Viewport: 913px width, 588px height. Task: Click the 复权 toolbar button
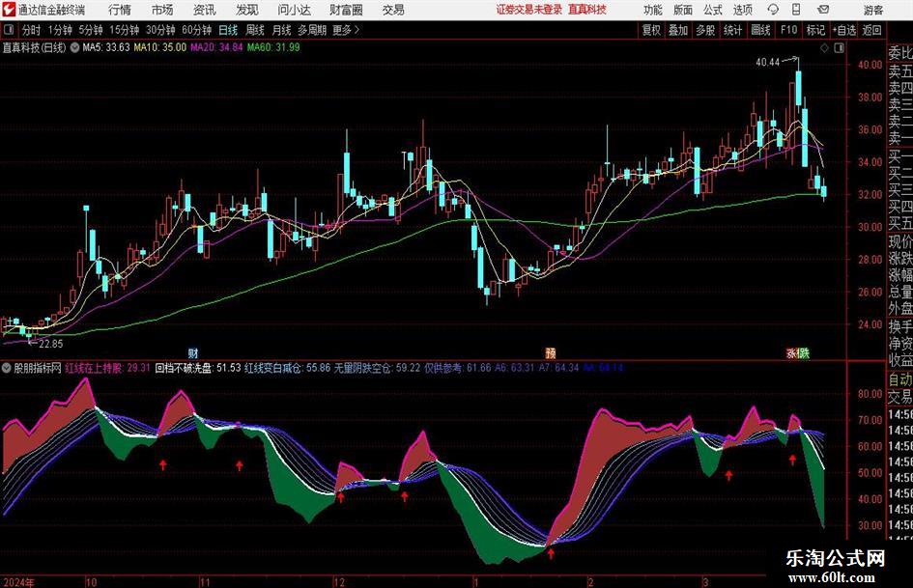click(651, 30)
